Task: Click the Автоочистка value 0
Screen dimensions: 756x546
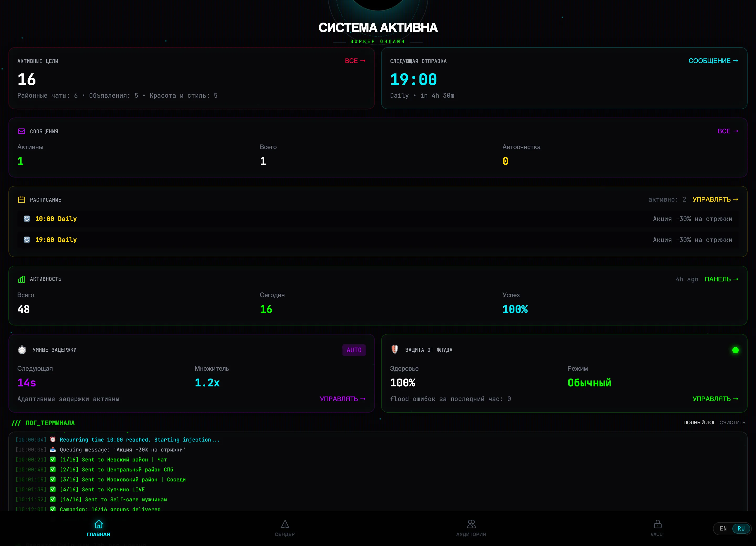Action: pos(505,161)
